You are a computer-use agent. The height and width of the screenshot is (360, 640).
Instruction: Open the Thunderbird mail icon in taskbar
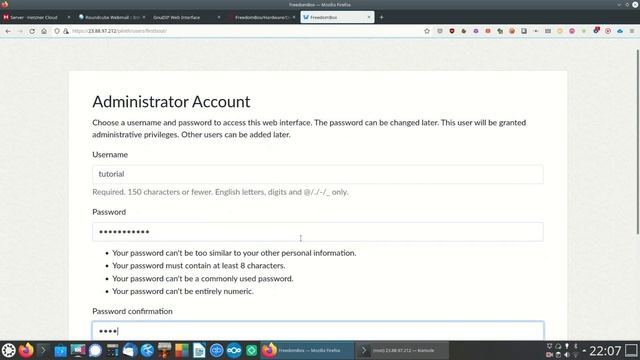130,350
